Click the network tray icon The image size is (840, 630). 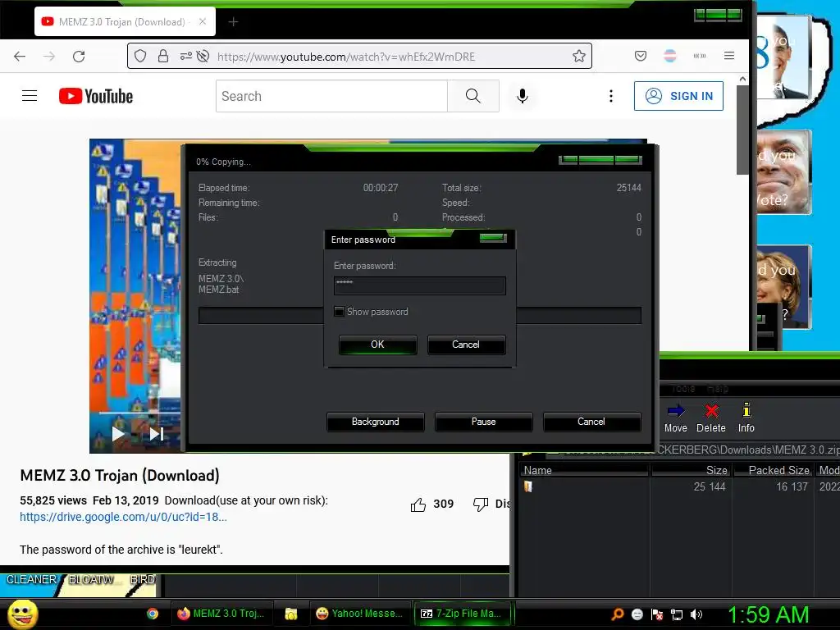click(677, 614)
